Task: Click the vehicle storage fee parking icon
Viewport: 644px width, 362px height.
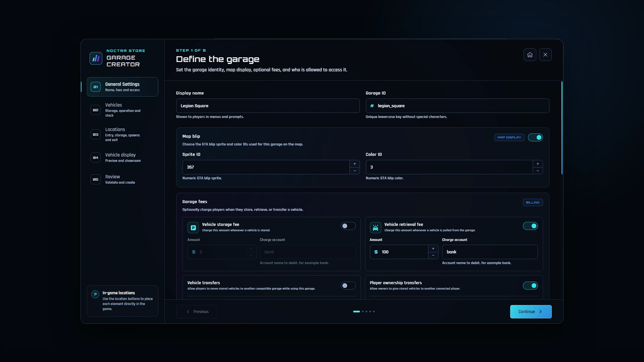Action: click(193, 228)
